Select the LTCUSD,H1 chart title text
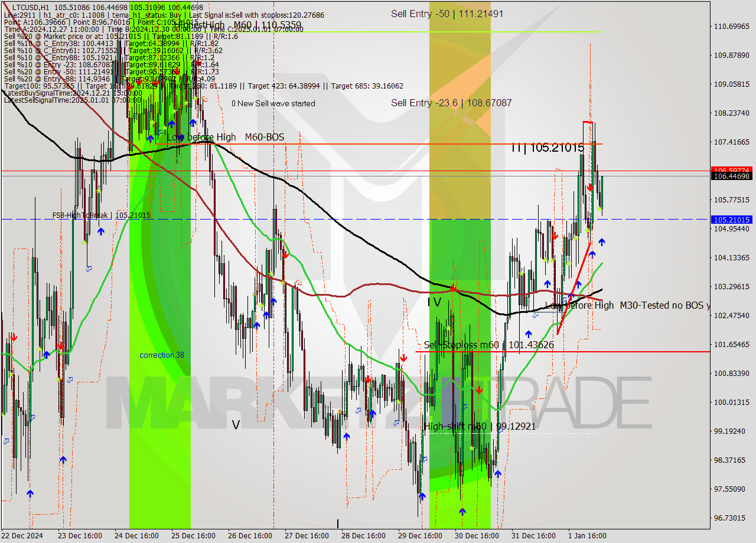756x543 pixels. [x=31, y=7]
